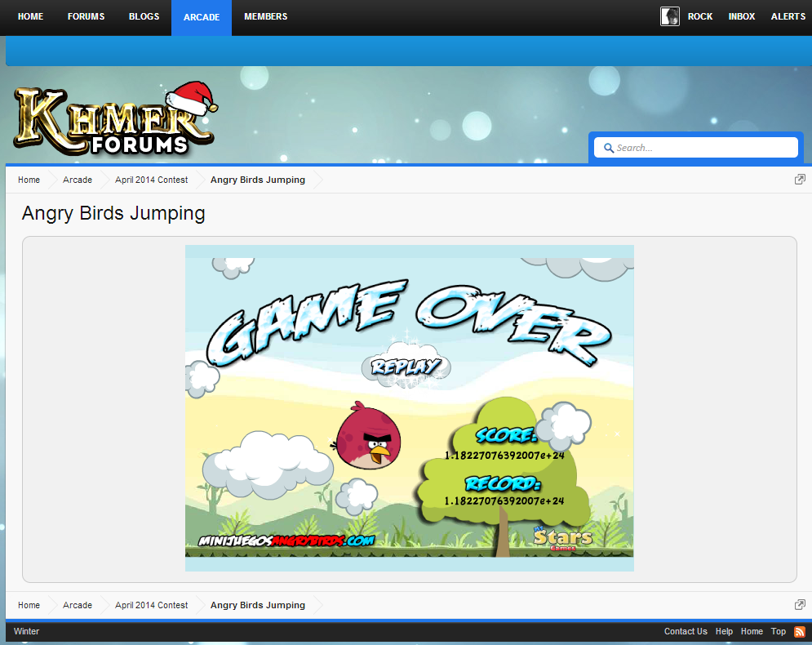Open the Members navigation tab
This screenshot has height=645, width=812.
tap(265, 16)
